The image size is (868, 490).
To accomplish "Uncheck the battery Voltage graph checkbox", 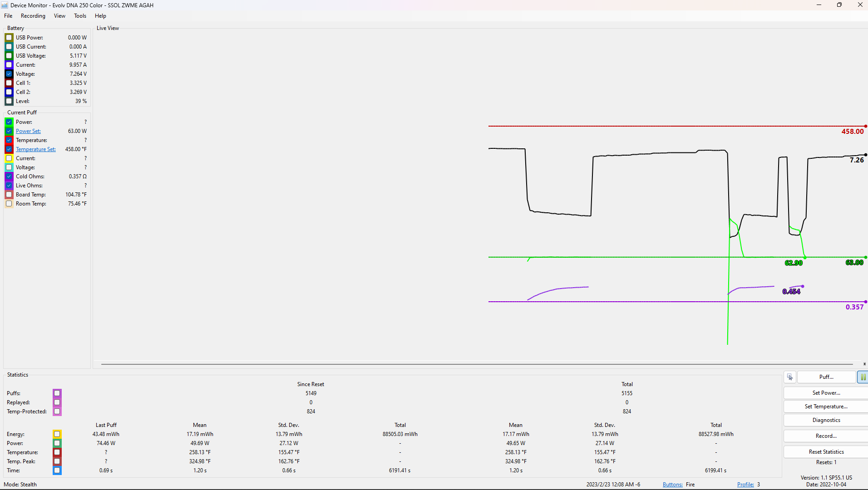I will 9,74.
